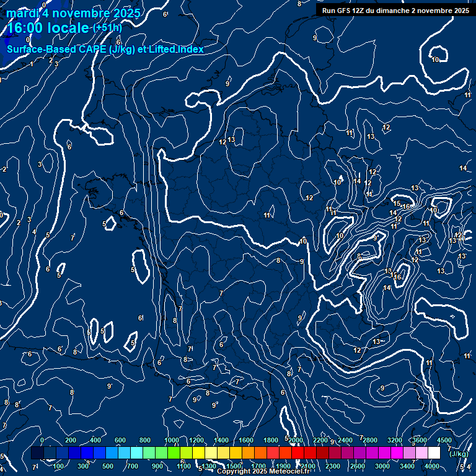Click the date title "mardi 4 novembre 2025"
This screenshot has width=476, height=476.
pos(73,14)
